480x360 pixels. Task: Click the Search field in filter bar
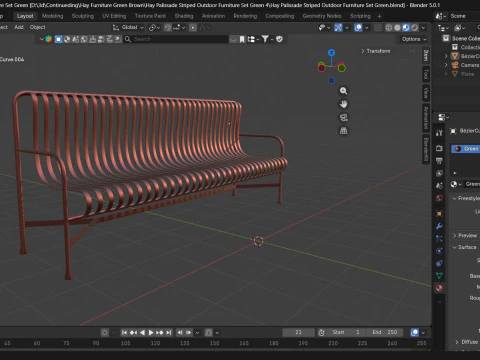[176, 39]
